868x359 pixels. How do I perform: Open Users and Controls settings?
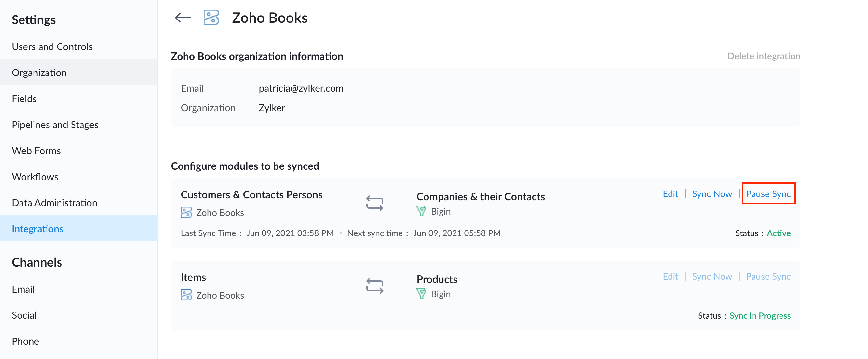pyautogui.click(x=52, y=47)
